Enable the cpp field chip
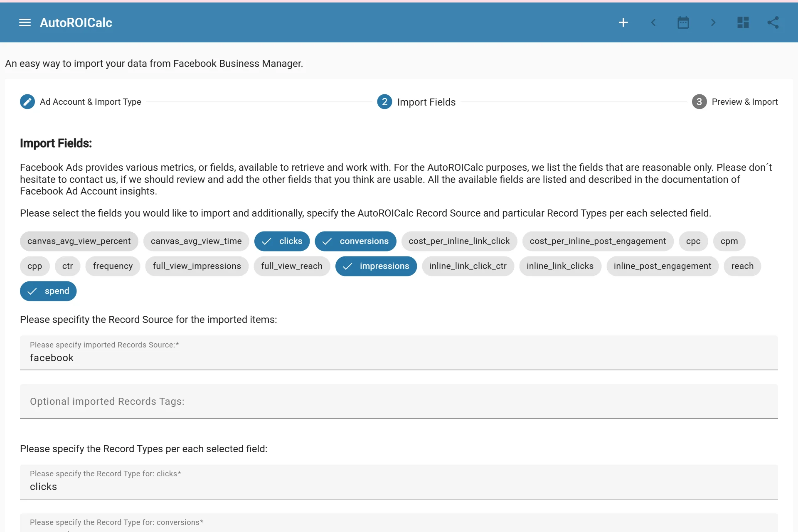This screenshot has width=798, height=532. [x=35, y=266]
